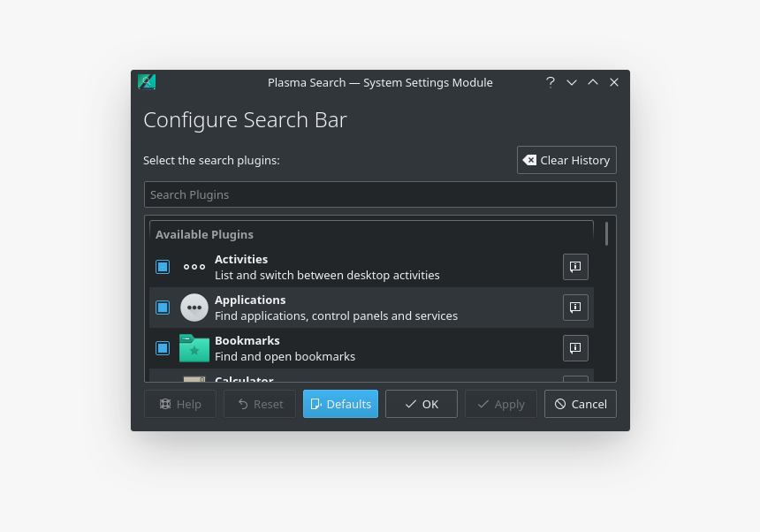Click 'Find applications, control panels and services' text

[337, 315]
